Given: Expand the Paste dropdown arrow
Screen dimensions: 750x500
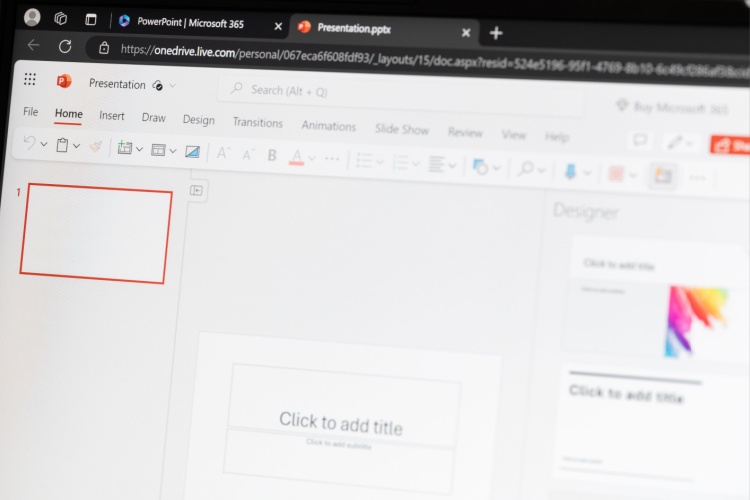Looking at the screenshot, I should click(x=76, y=146).
